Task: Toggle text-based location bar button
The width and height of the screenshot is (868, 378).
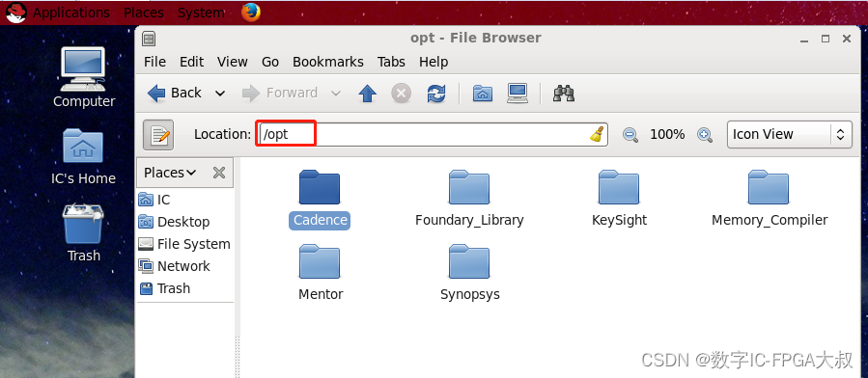Action: pos(158,134)
